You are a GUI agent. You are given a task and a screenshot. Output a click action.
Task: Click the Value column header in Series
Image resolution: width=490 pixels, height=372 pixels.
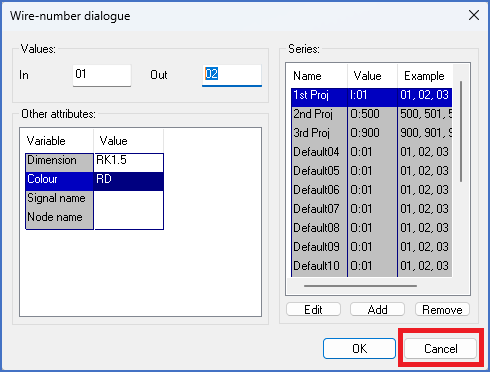(x=372, y=76)
